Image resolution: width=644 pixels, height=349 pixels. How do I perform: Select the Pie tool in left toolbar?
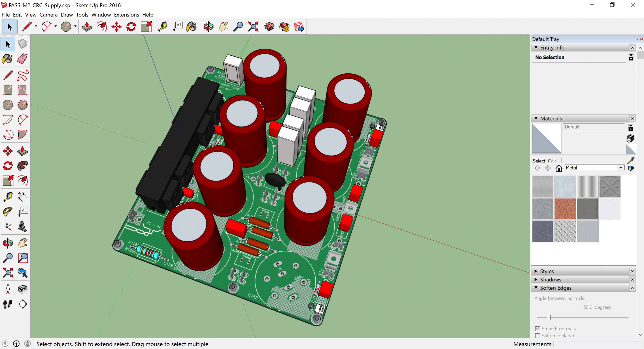point(23,134)
